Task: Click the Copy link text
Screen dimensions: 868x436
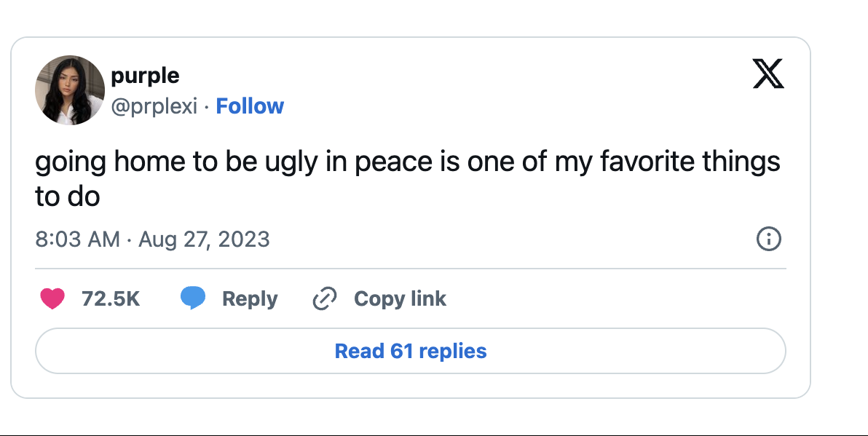Action: click(x=400, y=298)
